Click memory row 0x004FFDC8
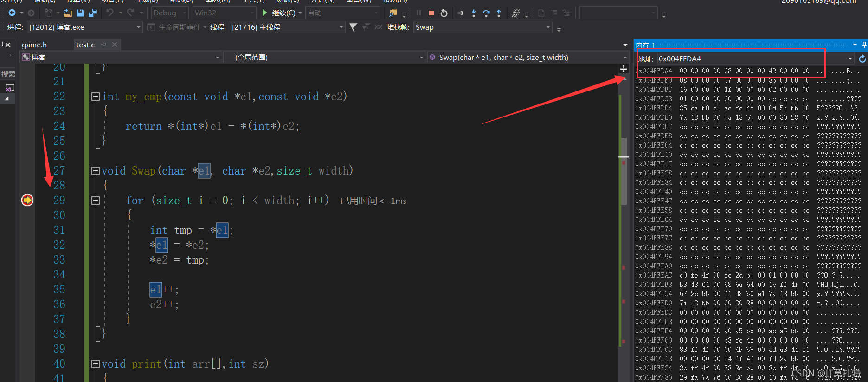The height and width of the screenshot is (382, 868). click(747, 99)
